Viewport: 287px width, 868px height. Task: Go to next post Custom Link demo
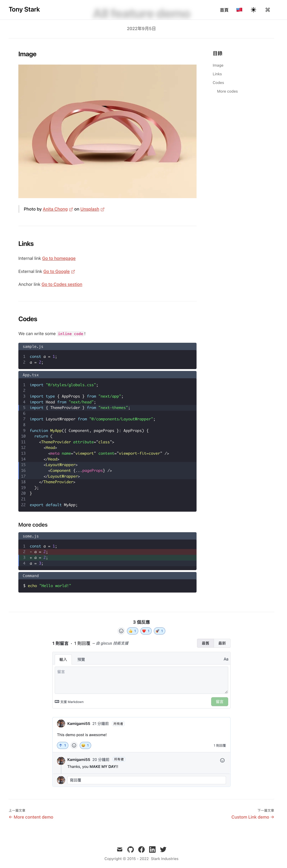(x=253, y=817)
